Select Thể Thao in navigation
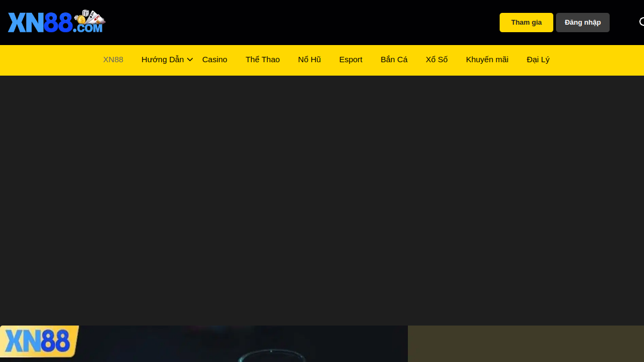 (x=262, y=60)
